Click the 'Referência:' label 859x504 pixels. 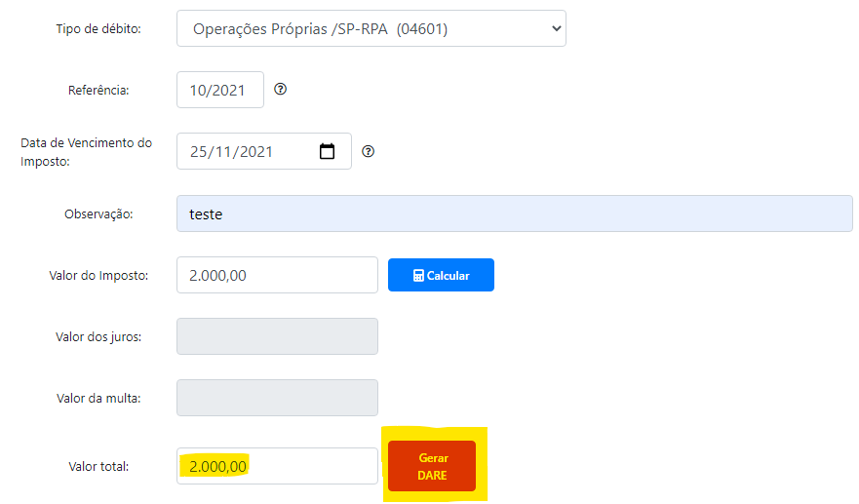[x=98, y=90]
